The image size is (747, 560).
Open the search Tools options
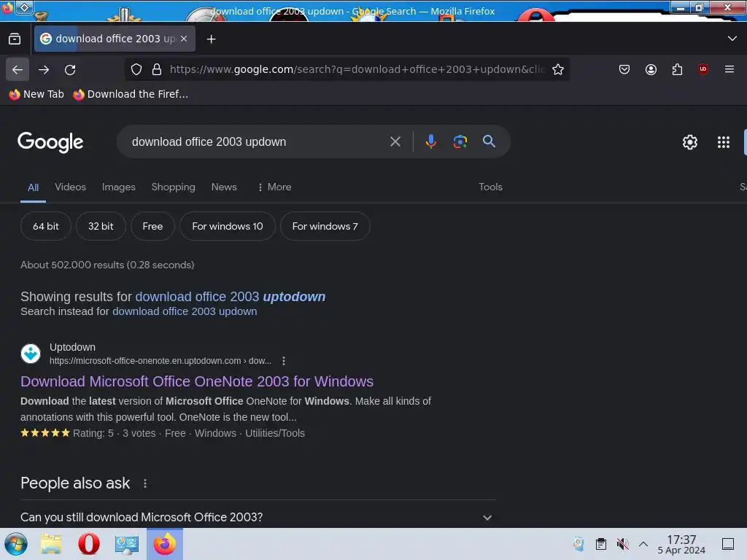491,187
